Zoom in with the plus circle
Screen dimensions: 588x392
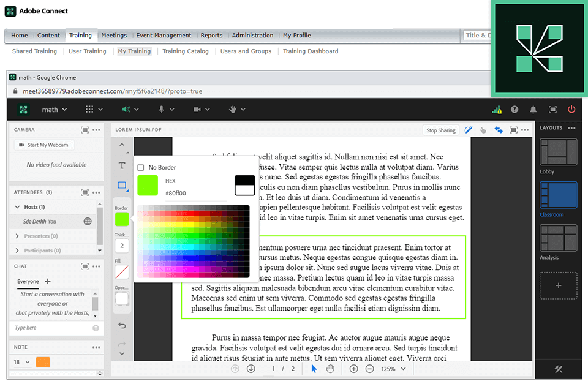point(353,369)
